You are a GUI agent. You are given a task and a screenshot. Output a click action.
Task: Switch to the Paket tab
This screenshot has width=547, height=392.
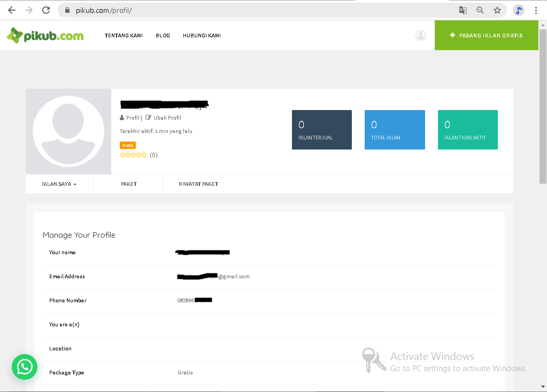129,184
